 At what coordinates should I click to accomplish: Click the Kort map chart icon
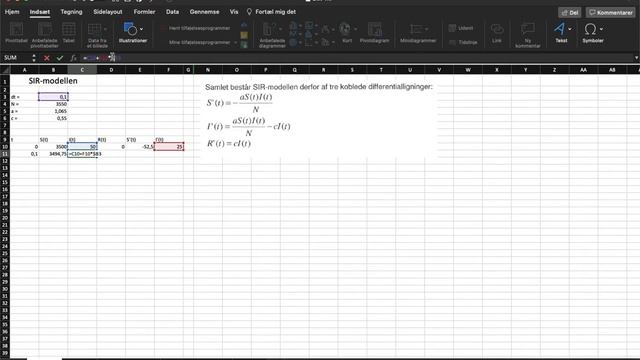(x=345, y=29)
